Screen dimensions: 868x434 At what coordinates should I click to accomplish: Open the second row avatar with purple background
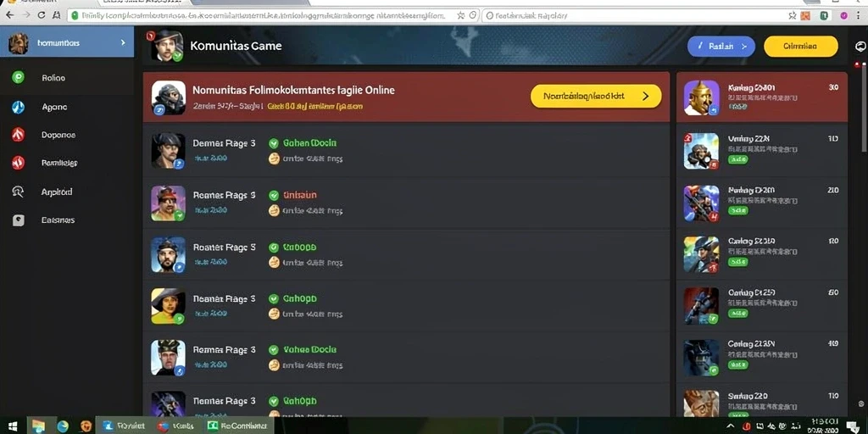point(169,203)
